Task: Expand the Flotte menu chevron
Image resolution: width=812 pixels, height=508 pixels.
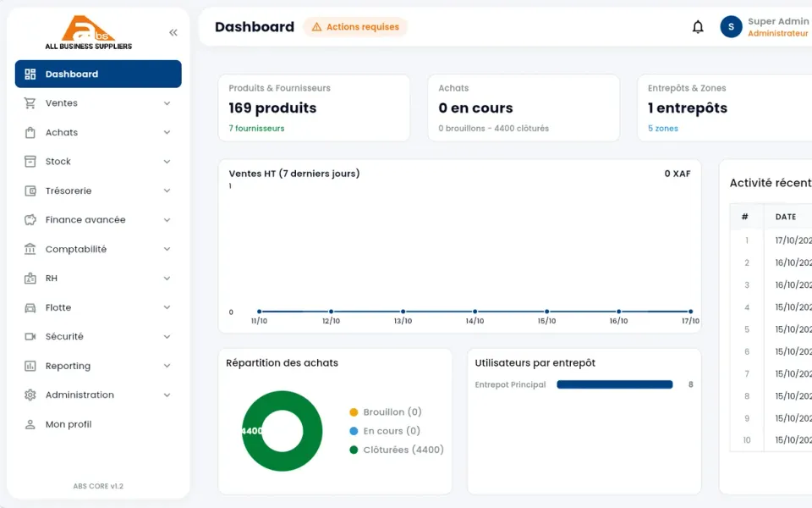Action: 167,307
